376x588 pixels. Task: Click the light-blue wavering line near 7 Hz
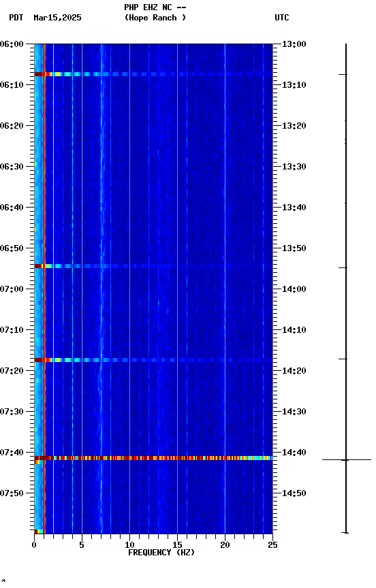[101, 289]
